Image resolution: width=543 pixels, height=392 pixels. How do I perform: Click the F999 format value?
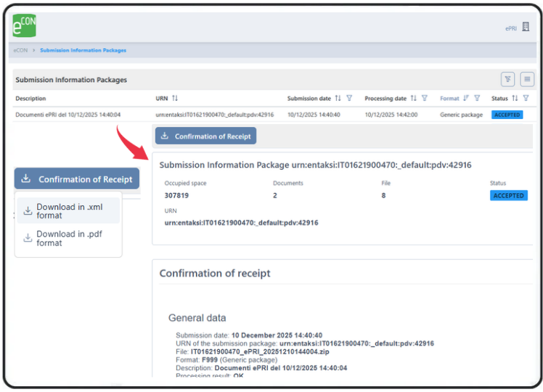pyautogui.click(x=210, y=360)
